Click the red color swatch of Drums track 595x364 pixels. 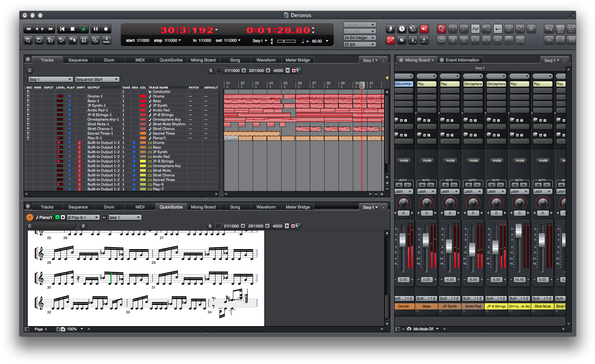click(143, 97)
